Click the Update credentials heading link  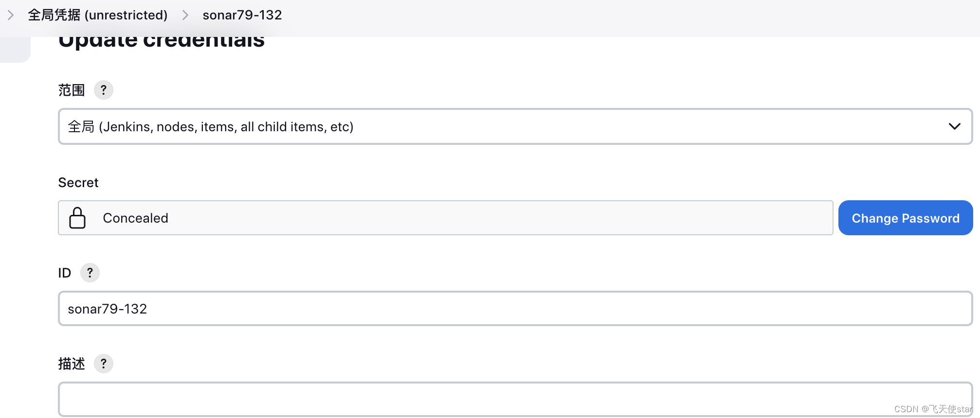[x=162, y=40]
